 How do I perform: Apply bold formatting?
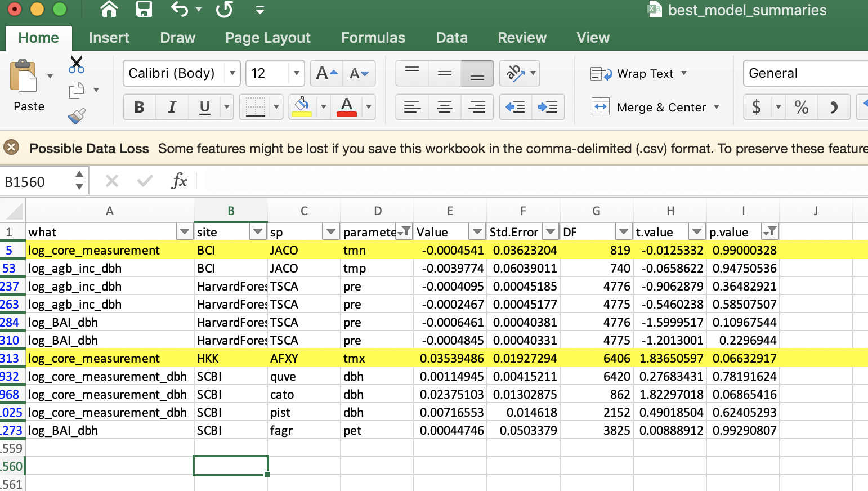pyautogui.click(x=139, y=107)
